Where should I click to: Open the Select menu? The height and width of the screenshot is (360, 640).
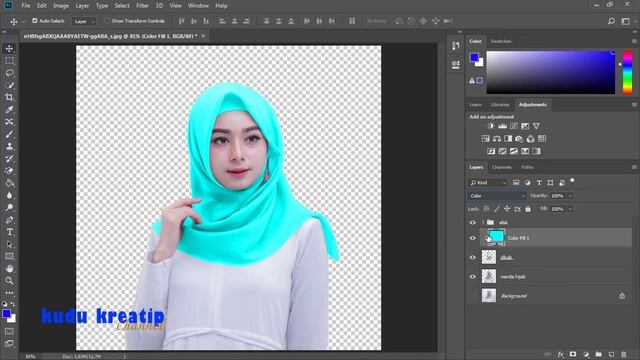[x=122, y=6]
